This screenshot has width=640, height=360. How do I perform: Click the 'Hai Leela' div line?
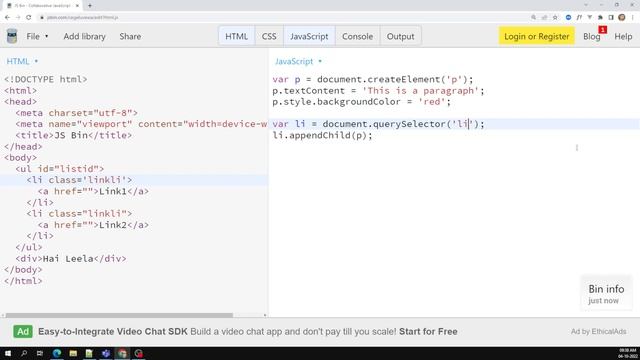pyautogui.click(x=71, y=258)
